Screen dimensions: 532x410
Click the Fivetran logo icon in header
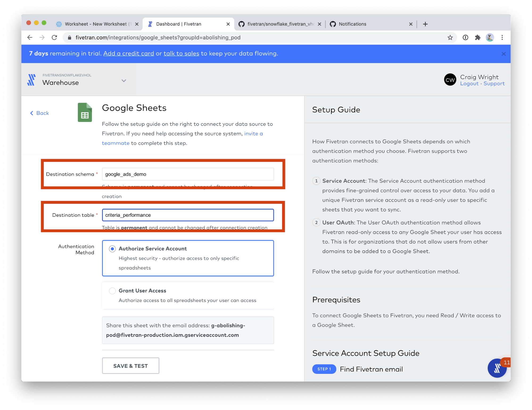(x=31, y=80)
